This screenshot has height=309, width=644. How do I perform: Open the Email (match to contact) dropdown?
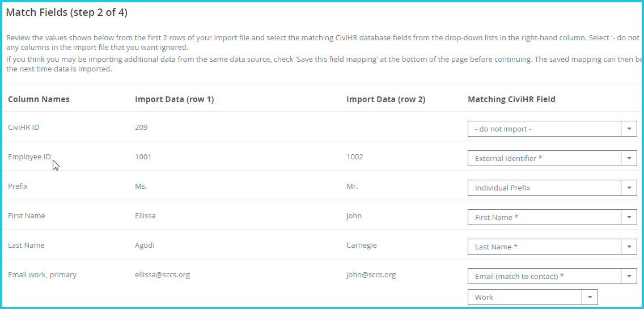(552, 276)
